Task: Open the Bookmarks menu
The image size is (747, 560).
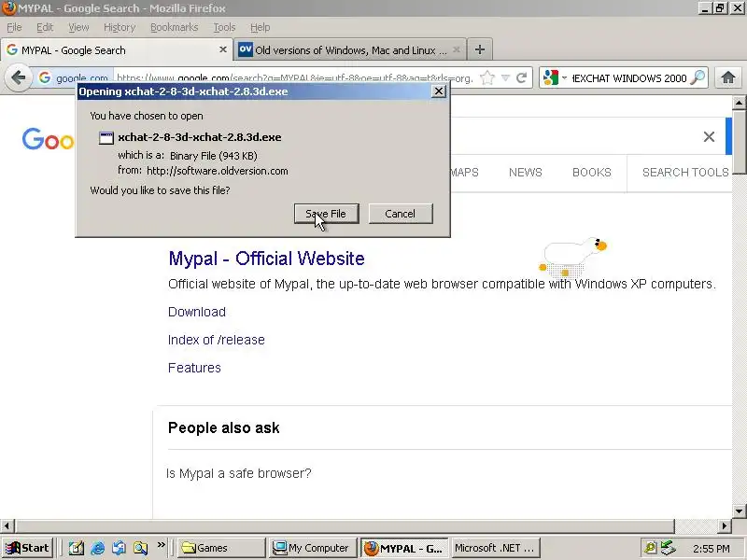Action: pyautogui.click(x=175, y=27)
